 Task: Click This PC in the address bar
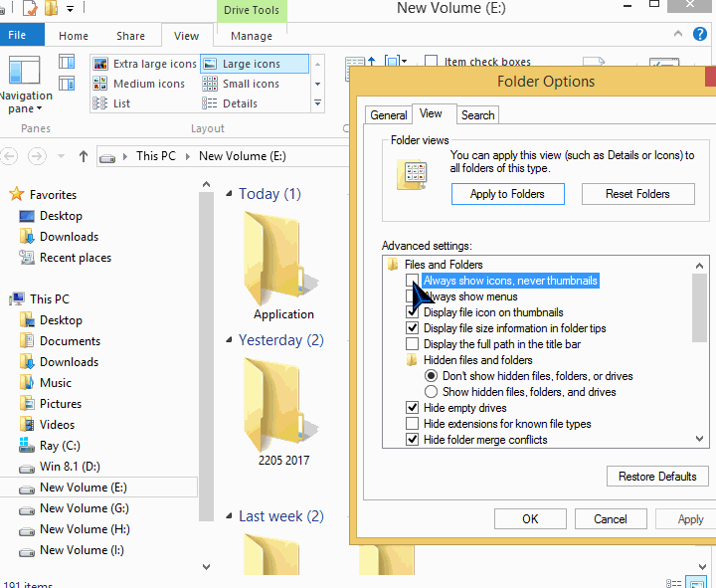pos(156,156)
